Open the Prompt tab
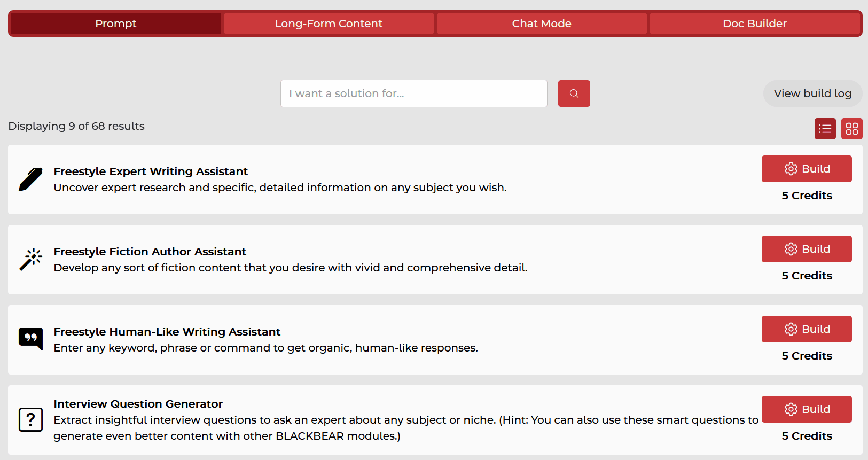 (x=115, y=24)
